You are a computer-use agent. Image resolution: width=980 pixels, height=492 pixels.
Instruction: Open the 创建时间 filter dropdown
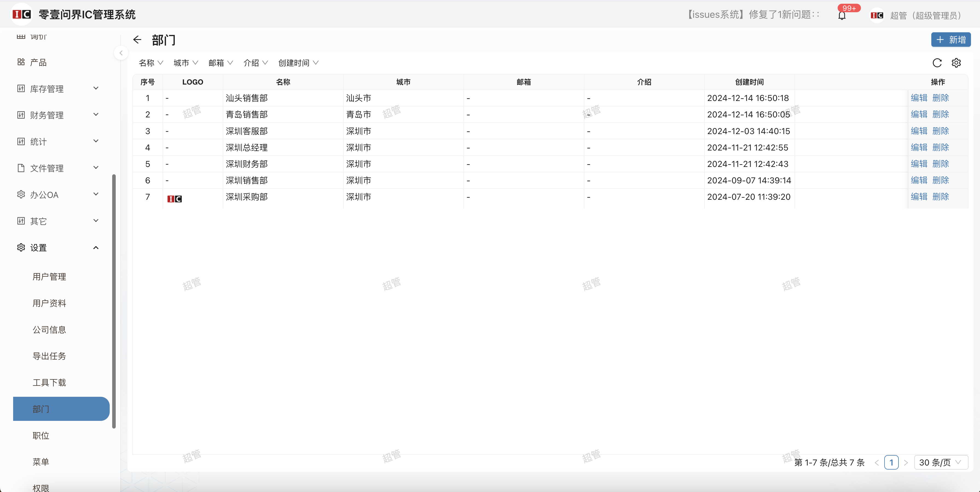[x=298, y=63]
